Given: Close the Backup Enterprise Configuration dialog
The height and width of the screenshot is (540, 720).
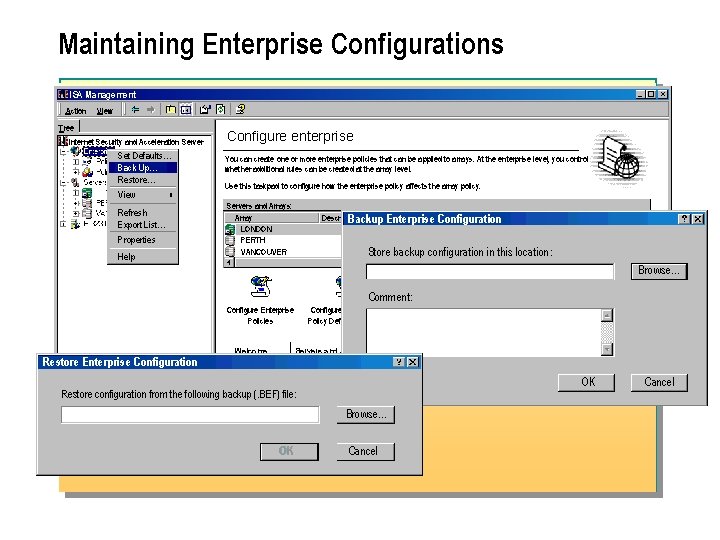Looking at the screenshot, I should pos(698,219).
